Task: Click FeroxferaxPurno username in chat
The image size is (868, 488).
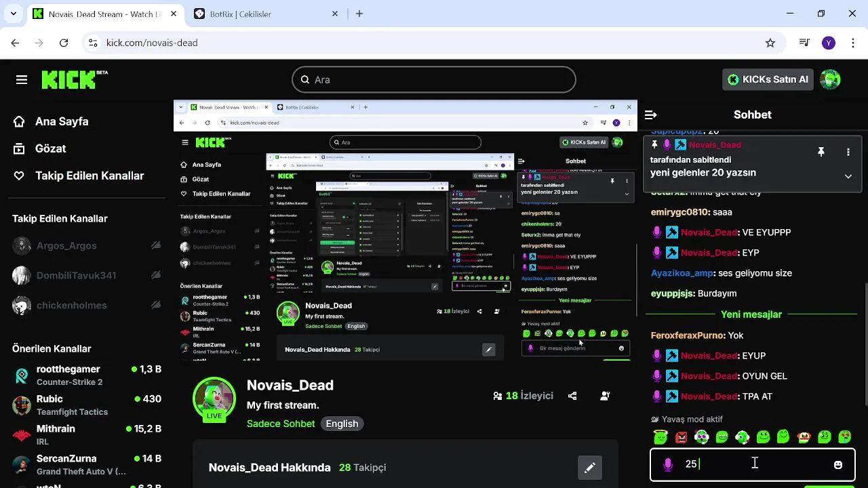Action: (688, 335)
